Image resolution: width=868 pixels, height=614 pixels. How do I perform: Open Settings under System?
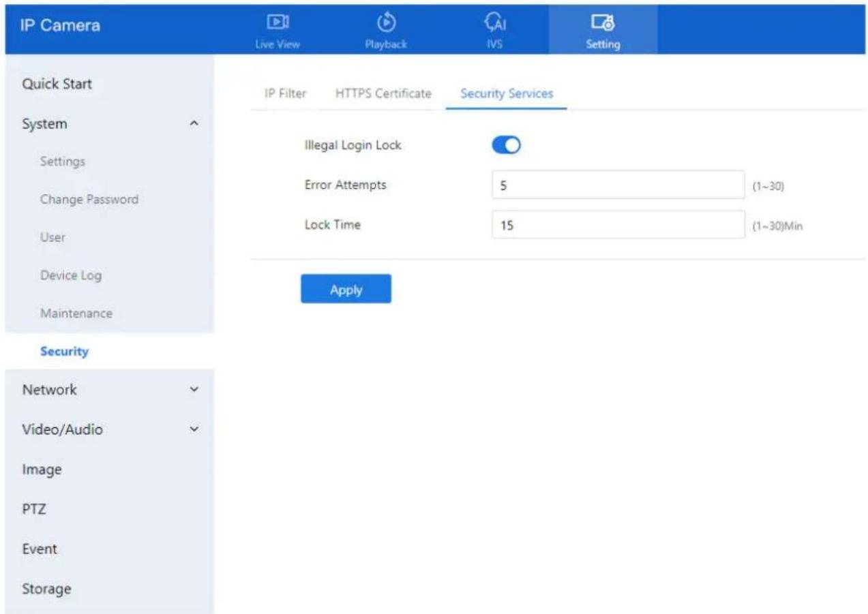[x=62, y=162]
